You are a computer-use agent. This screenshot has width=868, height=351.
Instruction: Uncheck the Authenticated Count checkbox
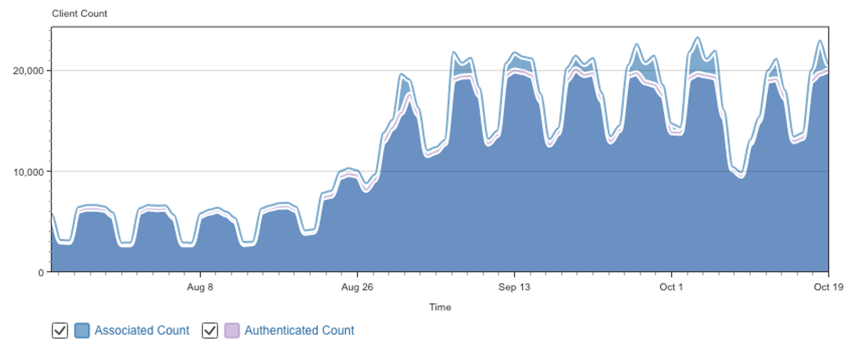tap(210, 330)
